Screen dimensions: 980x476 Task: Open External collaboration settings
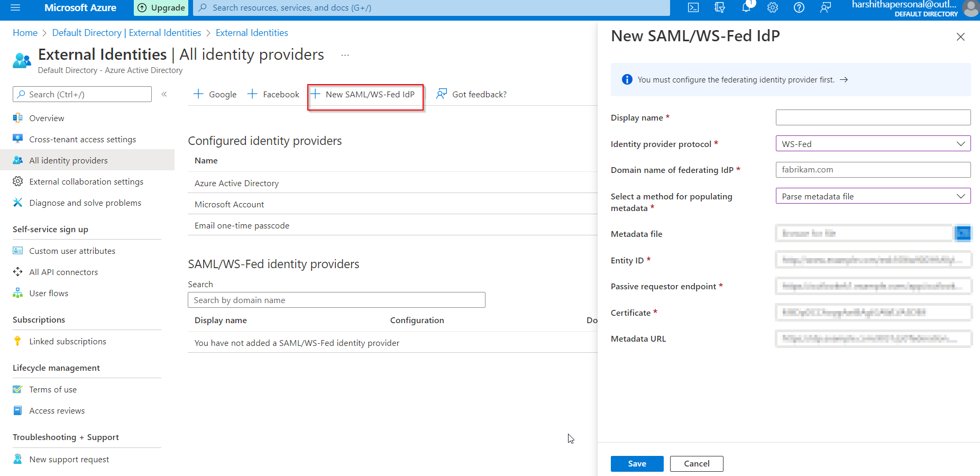[x=87, y=181]
